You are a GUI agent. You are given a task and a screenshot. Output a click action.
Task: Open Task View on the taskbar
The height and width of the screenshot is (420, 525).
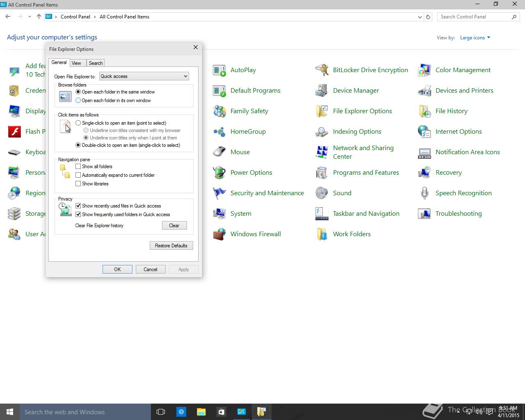[161, 412]
